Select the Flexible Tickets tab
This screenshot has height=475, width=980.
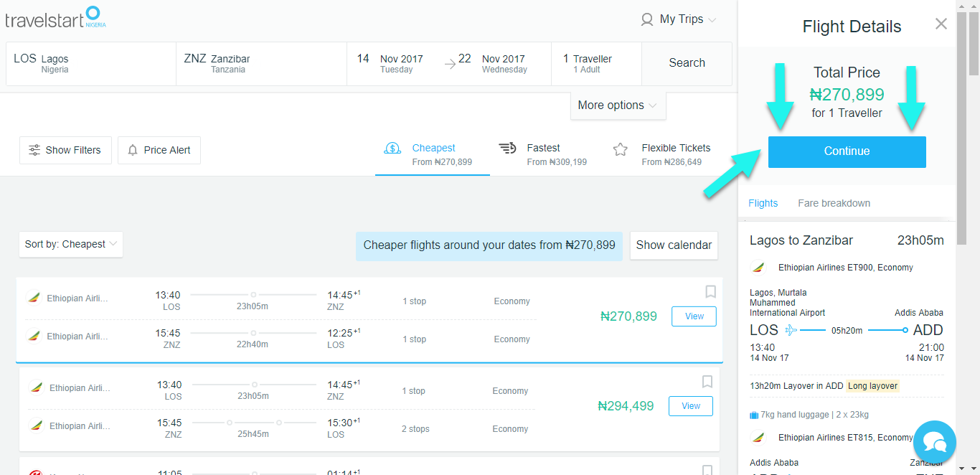tap(664, 154)
